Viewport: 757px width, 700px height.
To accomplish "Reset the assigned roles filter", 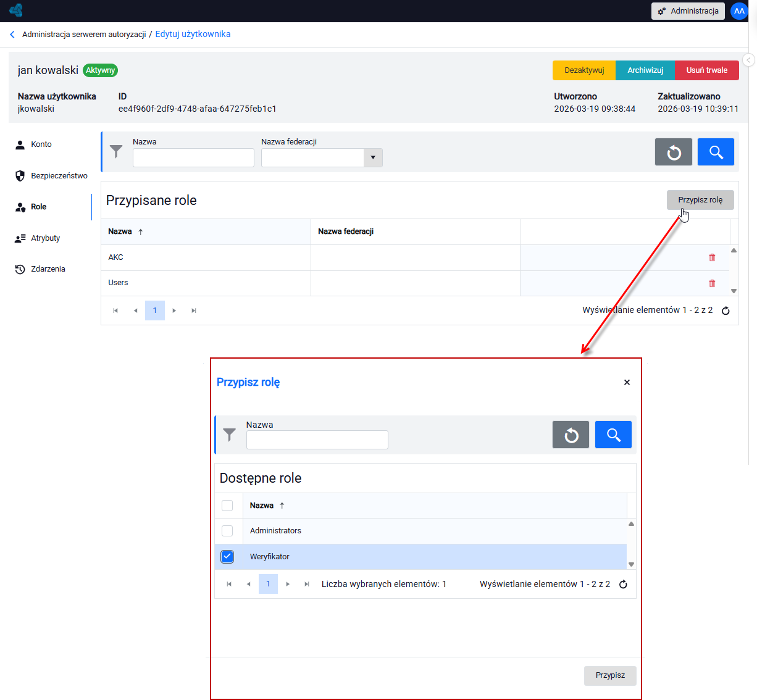I will (x=674, y=152).
